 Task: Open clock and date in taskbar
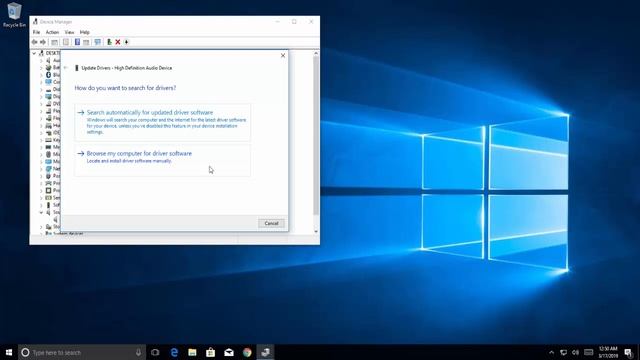point(608,352)
